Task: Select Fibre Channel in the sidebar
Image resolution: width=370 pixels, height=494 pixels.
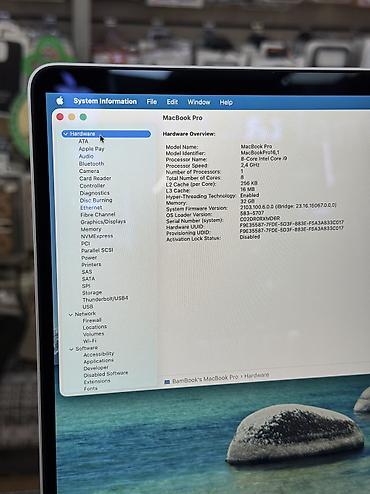Action: click(x=98, y=215)
